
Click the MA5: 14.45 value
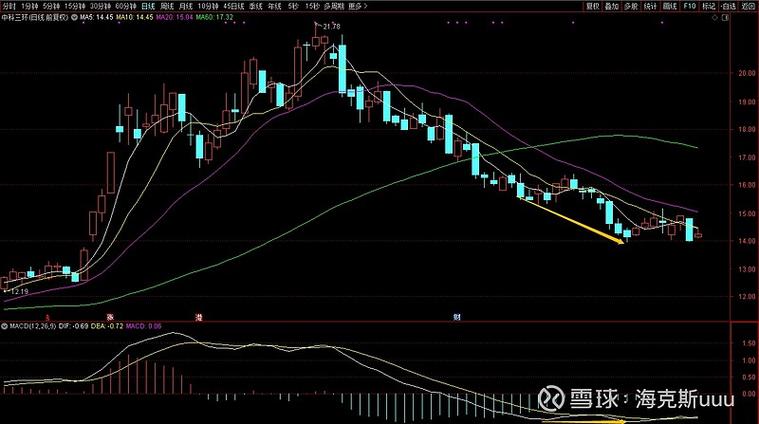tap(96, 17)
